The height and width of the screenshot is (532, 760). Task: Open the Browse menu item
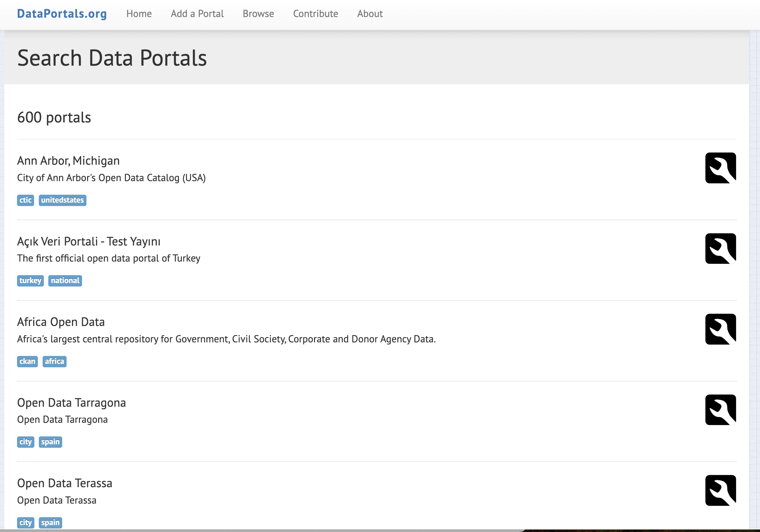tap(258, 14)
